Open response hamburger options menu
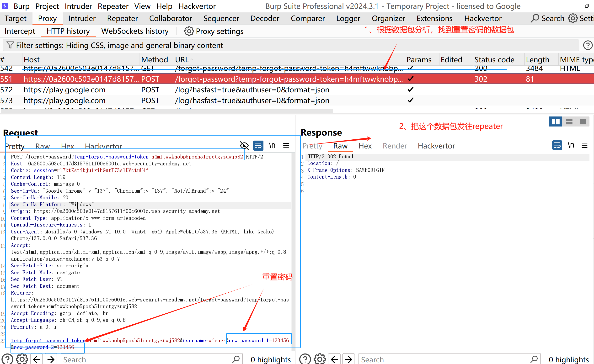The height and width of the screenshot is (364, 594). click(x=584, y=145)
